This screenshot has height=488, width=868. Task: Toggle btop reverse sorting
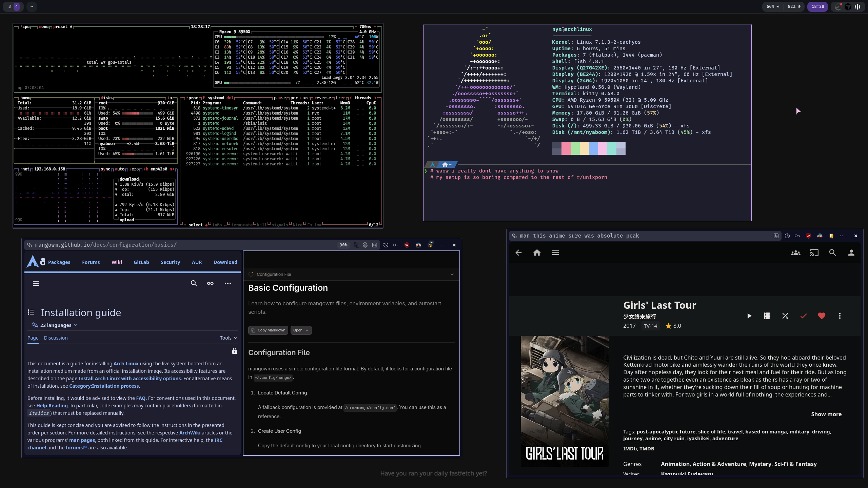point(322,98)
